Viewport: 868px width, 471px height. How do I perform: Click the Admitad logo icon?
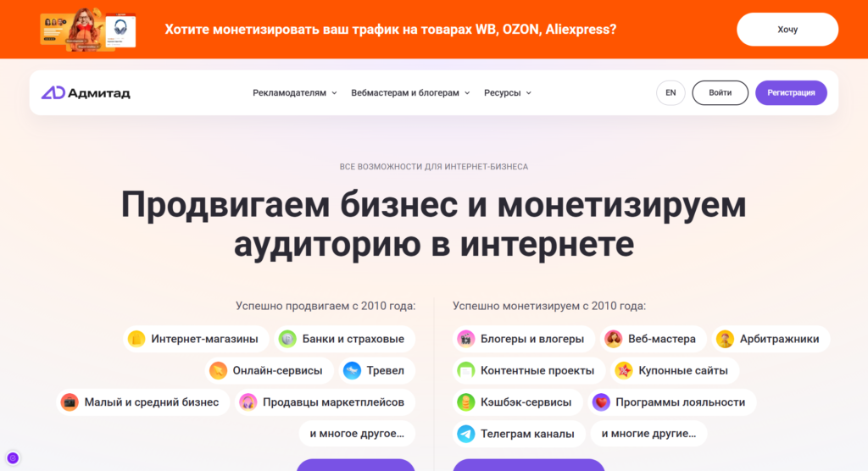[x=53, y=92]
